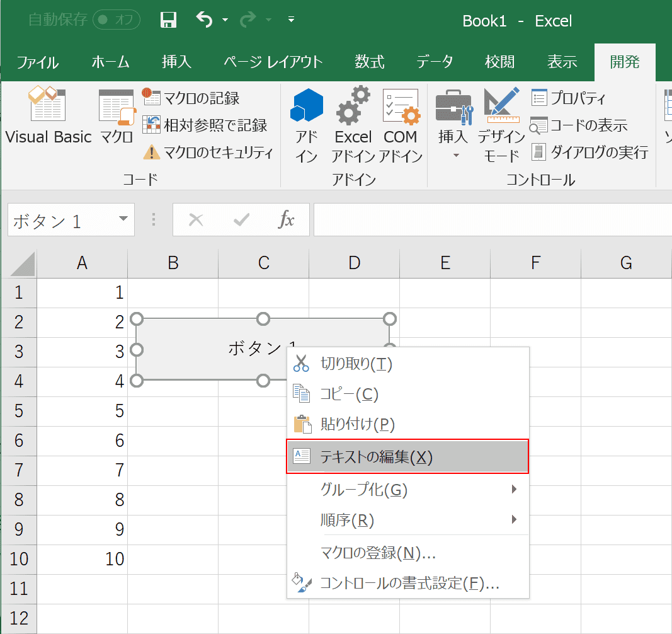Expand the Name Box dropdown arrow
672x634 pixels.
123,219
